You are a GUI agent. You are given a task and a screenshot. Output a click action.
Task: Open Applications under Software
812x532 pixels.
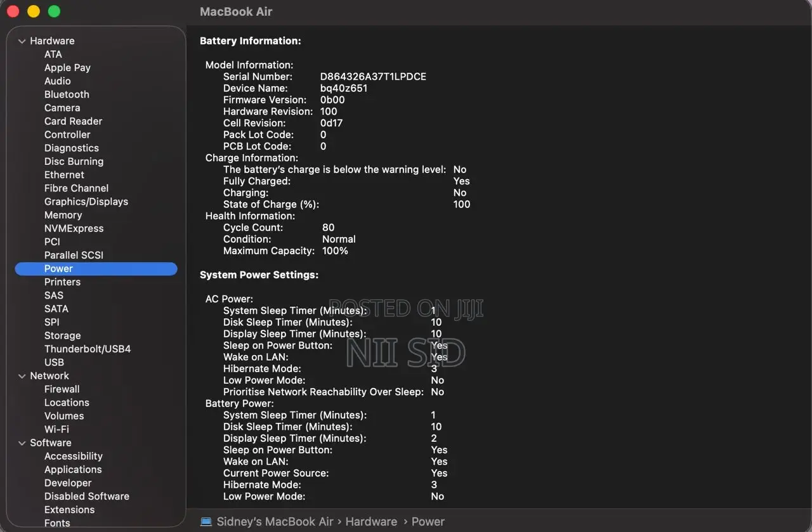[x=73, y=470]
